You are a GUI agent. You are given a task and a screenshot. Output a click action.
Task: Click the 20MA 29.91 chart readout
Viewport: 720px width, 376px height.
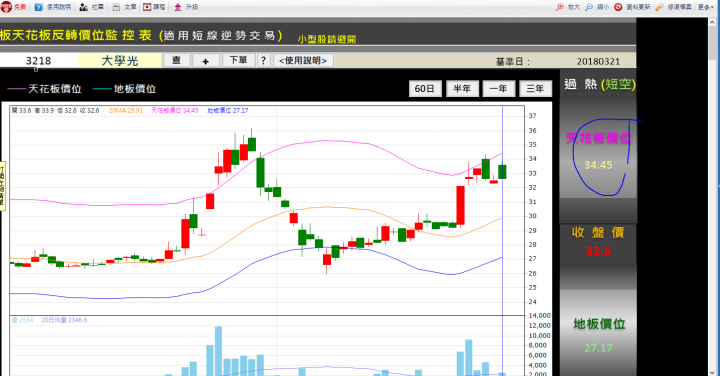click(126, 111)
